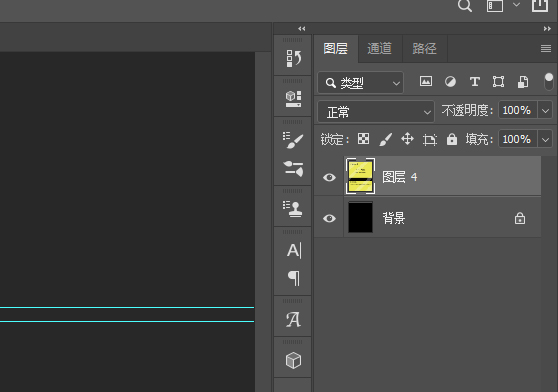
Task: Open the History panel icon
Action: (x=293, y=58)
